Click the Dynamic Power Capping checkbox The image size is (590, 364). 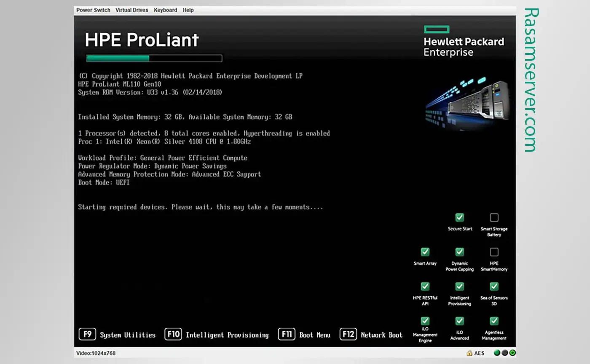(x=459, y=252)
